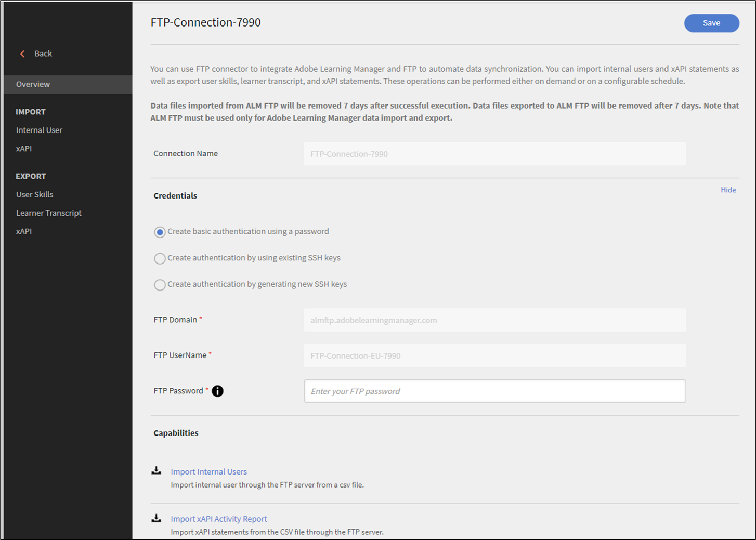
Task: Open xAPI under the Export section
Action: [24, 231]
